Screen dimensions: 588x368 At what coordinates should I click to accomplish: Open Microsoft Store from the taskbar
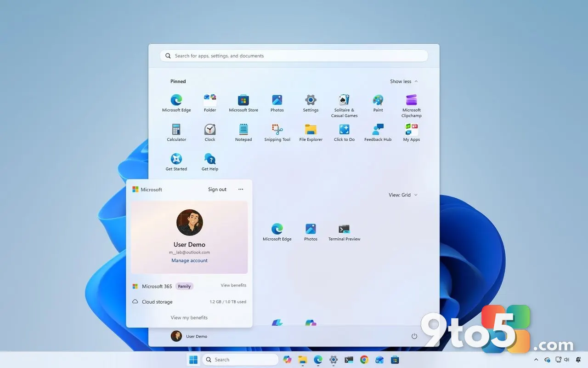click(395, 360)
